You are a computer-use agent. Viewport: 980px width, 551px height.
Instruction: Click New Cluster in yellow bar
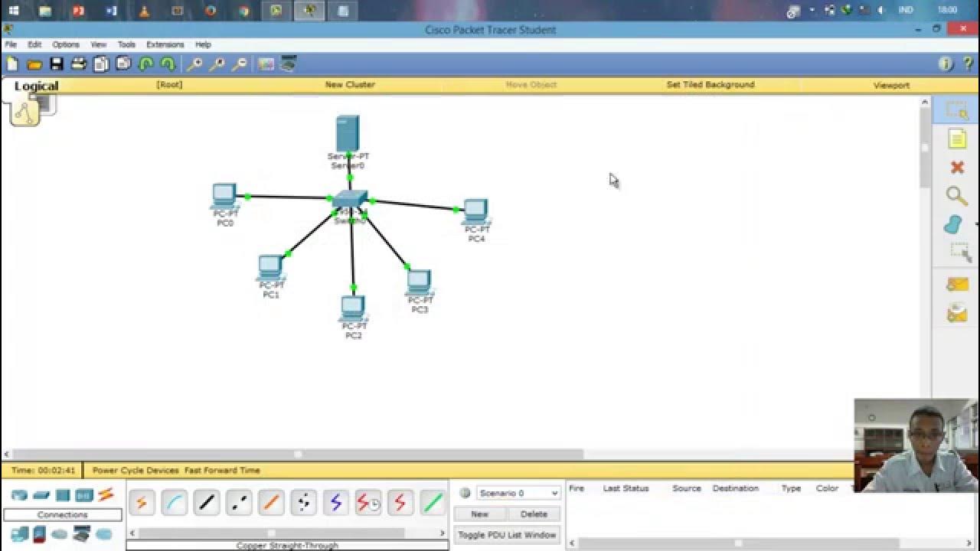pos(350,85)
